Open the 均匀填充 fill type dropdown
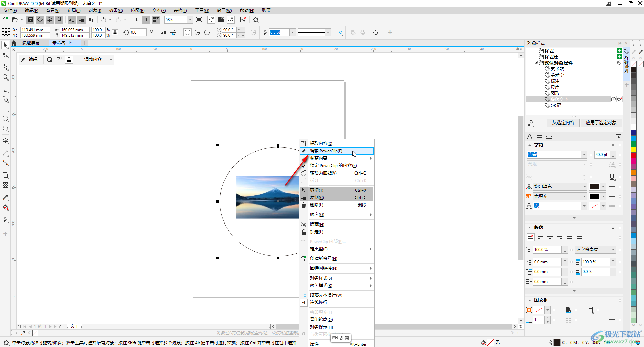 click(x=584, y=187)
